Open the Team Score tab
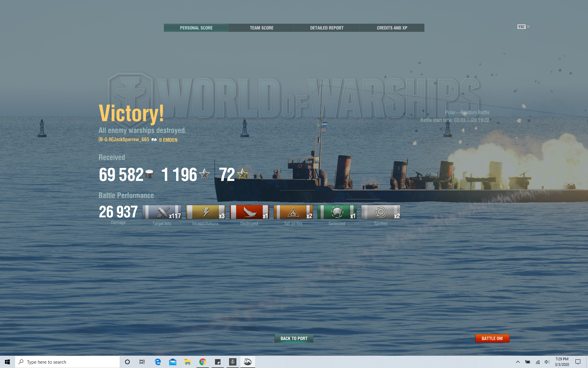Viewport: 588px width, 368px height. click(x=261, y=28)
